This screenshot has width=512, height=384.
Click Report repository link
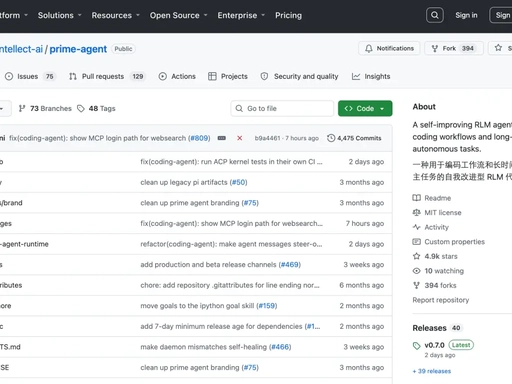click(441, 300)
